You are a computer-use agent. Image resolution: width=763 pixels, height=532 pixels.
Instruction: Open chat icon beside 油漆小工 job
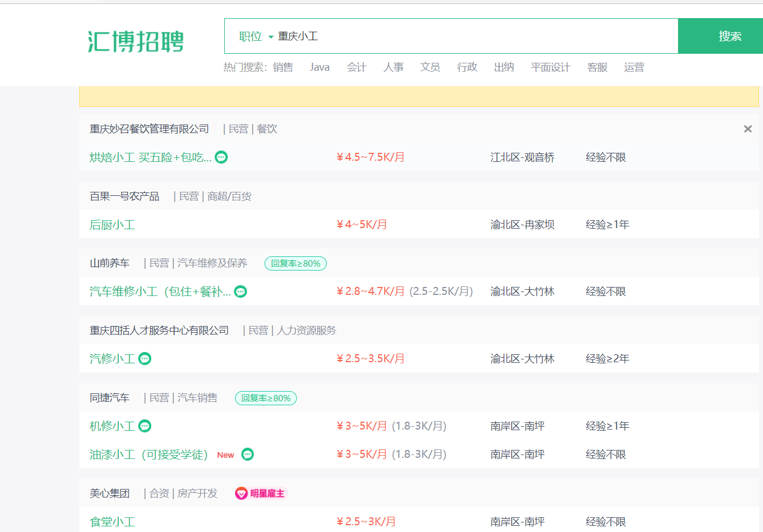point(248,454)
